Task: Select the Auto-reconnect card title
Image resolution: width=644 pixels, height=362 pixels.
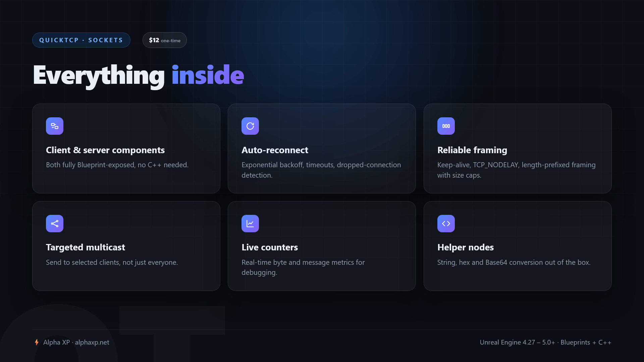Action: click(x=275, y=150)
